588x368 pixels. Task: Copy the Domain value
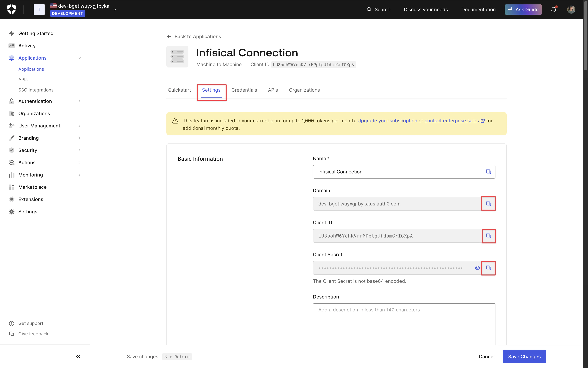click(488, 204)
